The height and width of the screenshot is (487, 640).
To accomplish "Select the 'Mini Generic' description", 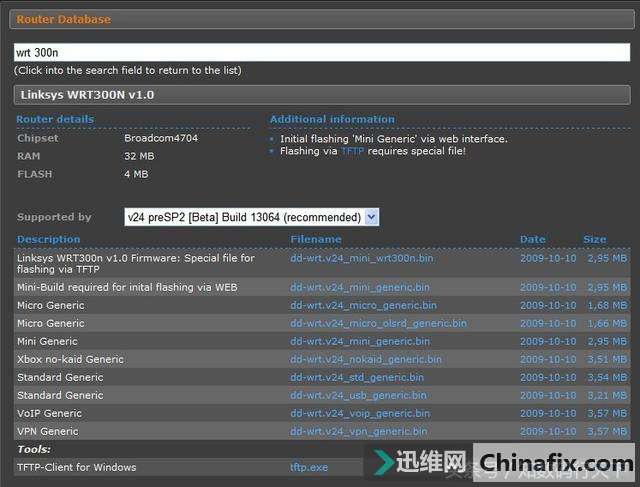I will pos(47,341).
